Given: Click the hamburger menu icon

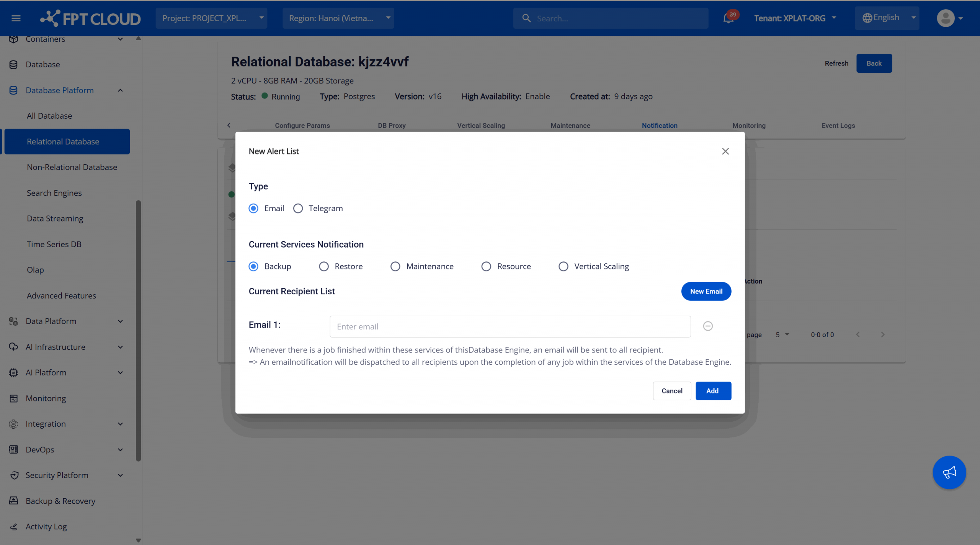Looking at the screenshot, I should 16,18.
